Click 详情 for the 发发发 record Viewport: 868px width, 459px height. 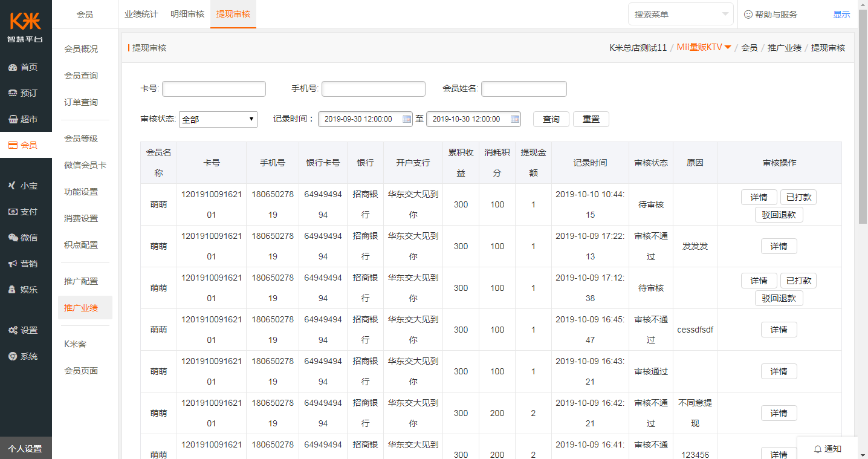(x=779, y=246)
